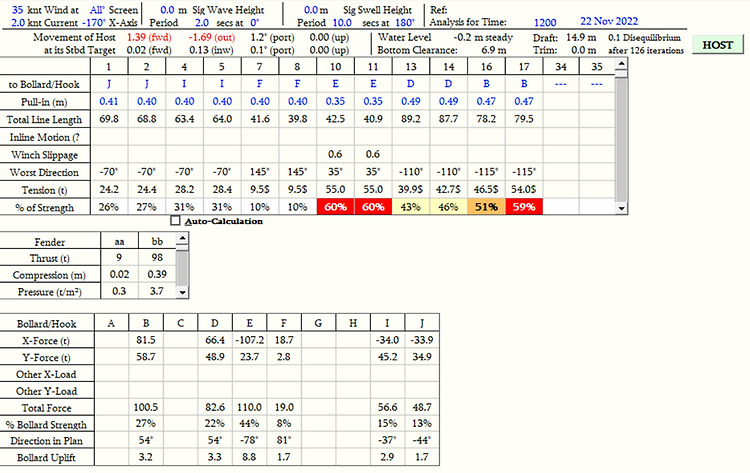The height and width of the screenshot is (473, 750).
Task: Click % Bollard Strength value 44%
Action: pos(249,424)
